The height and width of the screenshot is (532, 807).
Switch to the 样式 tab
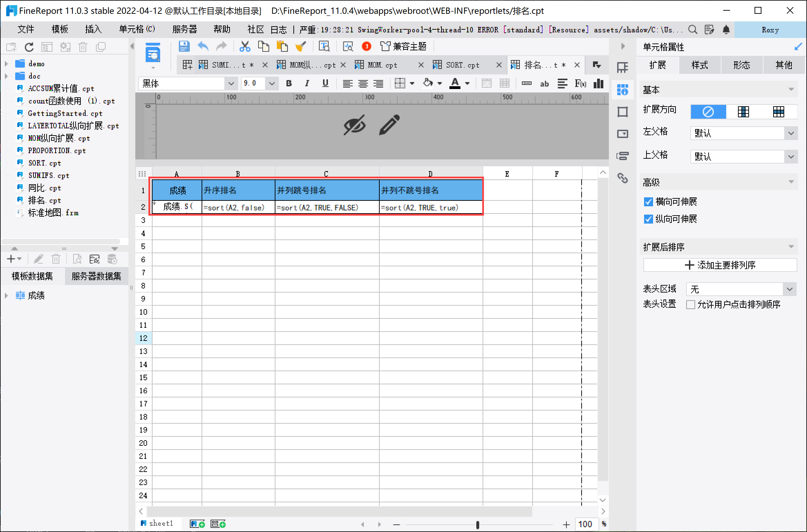click(x=700, y=65)
